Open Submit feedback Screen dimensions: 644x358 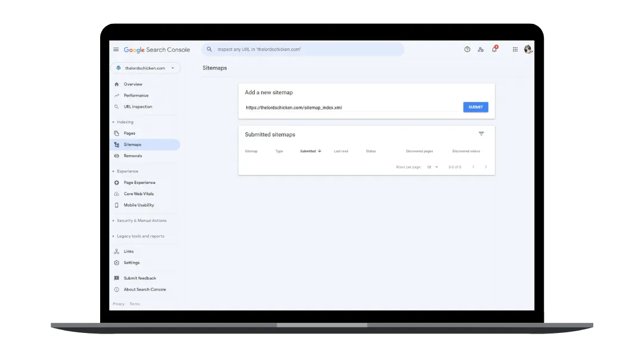click(x=140, y=278)
